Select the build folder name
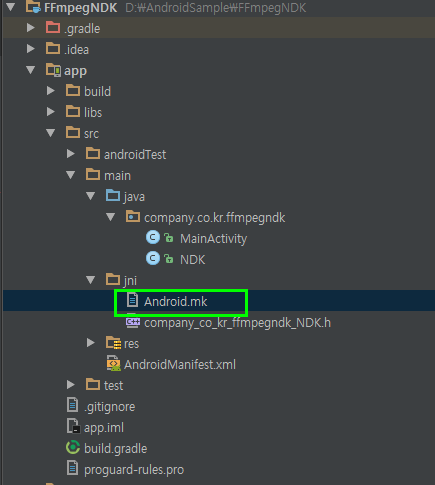This screenshot has height=485, width=435. pos(97,92)
